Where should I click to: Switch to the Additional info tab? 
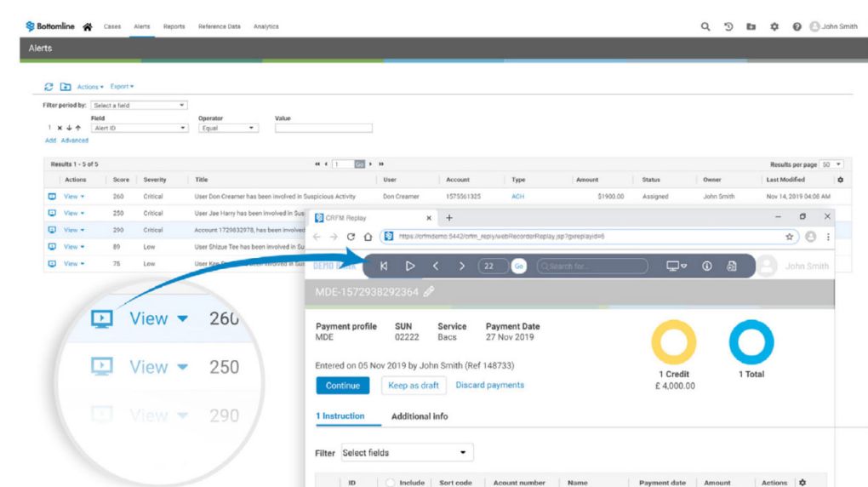point(419,415)
